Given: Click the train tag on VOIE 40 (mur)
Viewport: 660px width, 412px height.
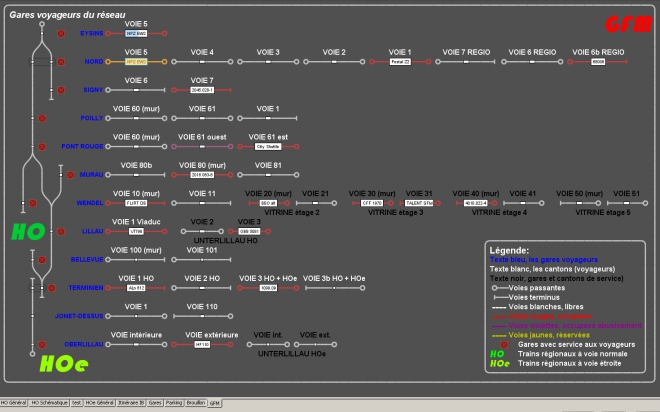Looking at the screenshot, I should [x=476, y=203].
